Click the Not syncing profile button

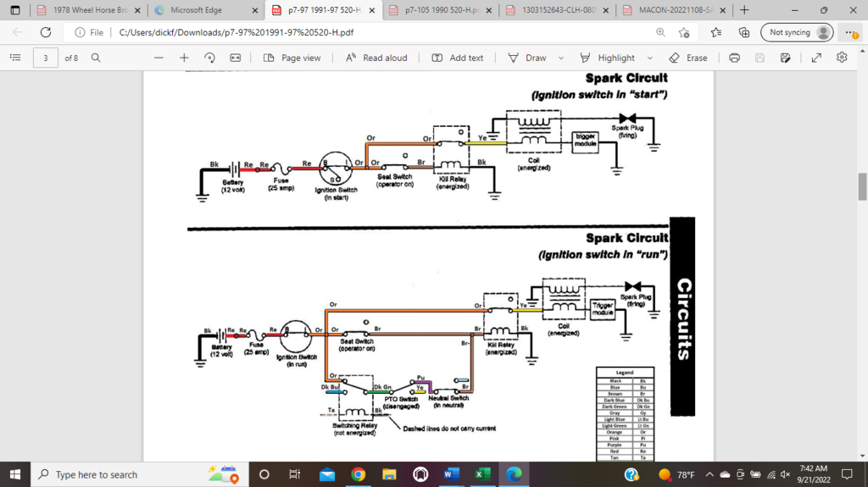click(x=796, y=32)
